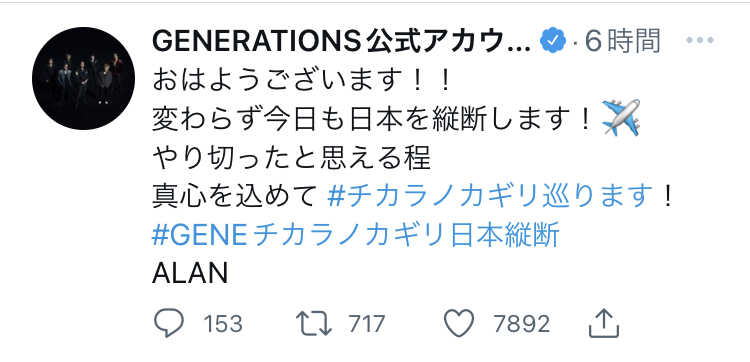Click the やり切ったと思える程 text line

[292, 158]
